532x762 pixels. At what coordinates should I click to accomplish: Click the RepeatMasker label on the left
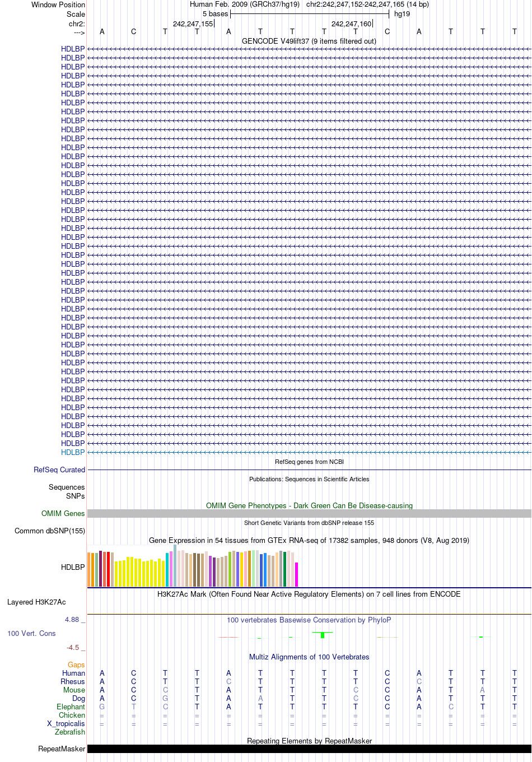tap(62, 749)
